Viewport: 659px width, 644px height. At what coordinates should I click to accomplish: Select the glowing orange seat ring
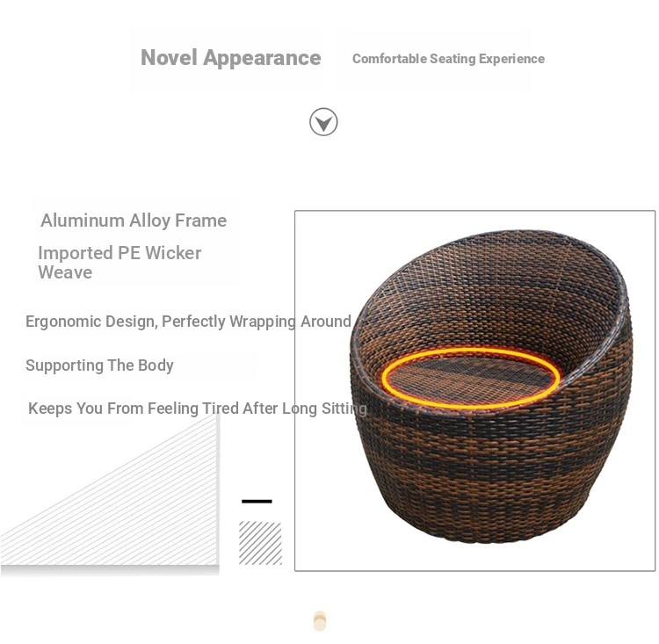coord(471,379)
